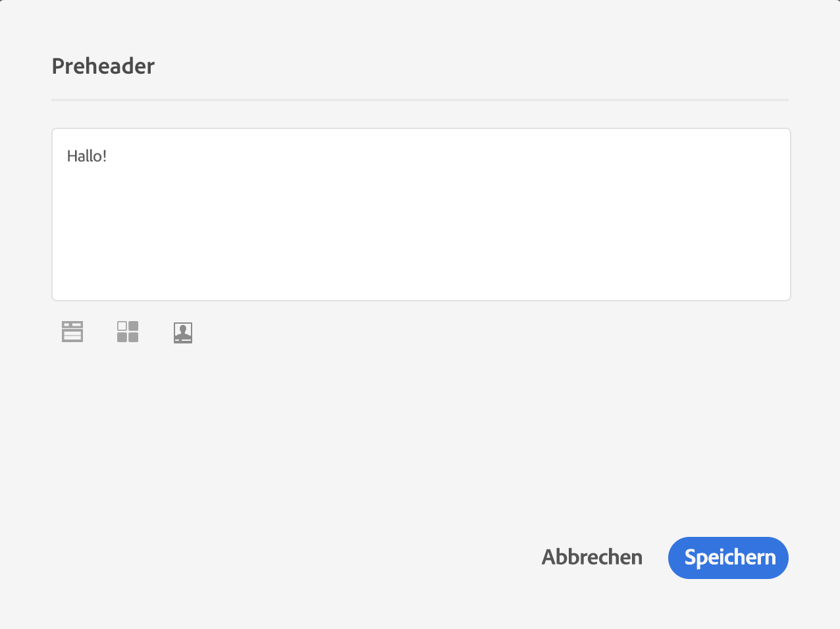Open the four-squares grid icon

pyautogui.click(x=128, y=332)
